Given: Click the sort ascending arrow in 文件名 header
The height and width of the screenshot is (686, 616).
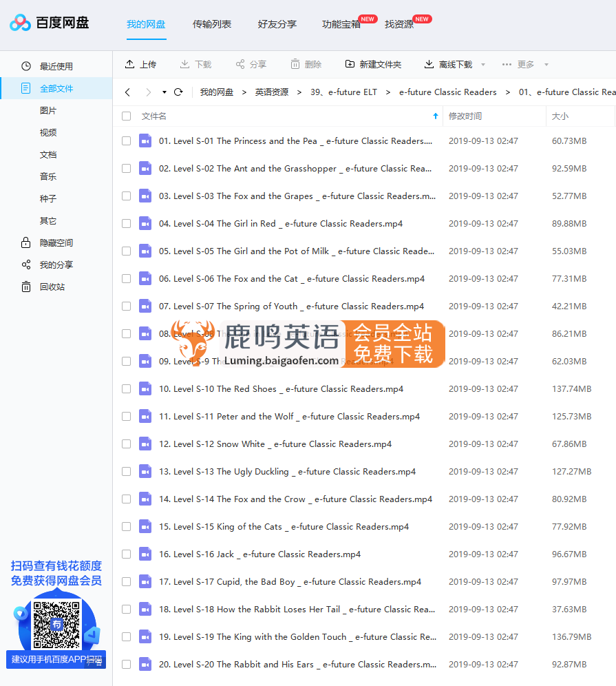Looking at the screenshot, I should (436, 116).
